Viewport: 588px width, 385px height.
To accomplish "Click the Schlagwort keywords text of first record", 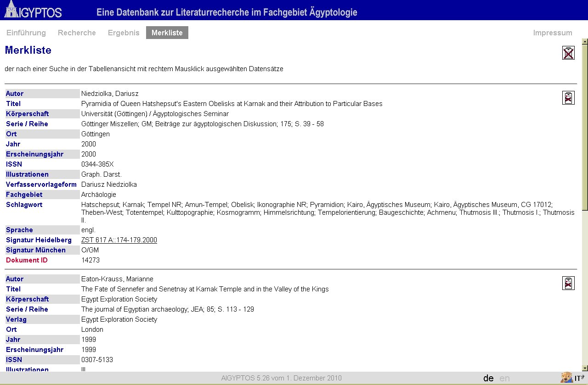I will point(328,212).
